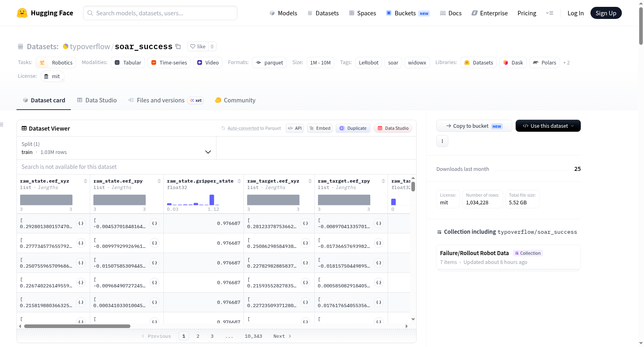Switch to the Dataset card tab
This screenshot has height=347, width=644.
[44, 100]
